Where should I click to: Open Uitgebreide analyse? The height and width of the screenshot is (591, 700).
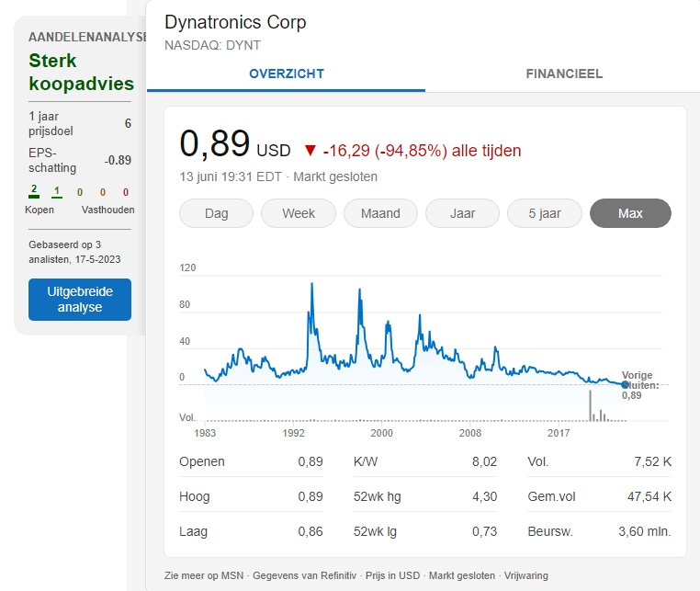(80, 300)
